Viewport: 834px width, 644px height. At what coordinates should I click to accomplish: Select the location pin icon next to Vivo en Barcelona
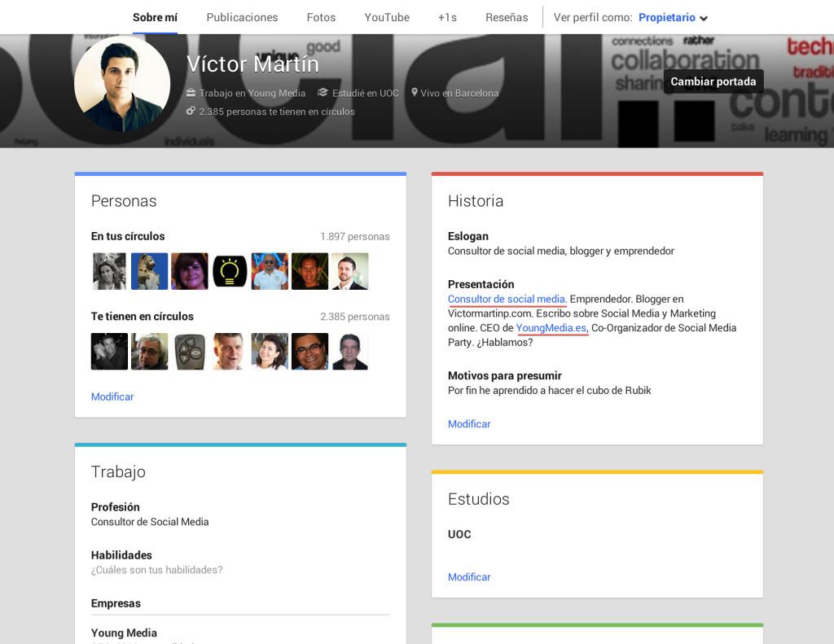[x=415, y=93]
